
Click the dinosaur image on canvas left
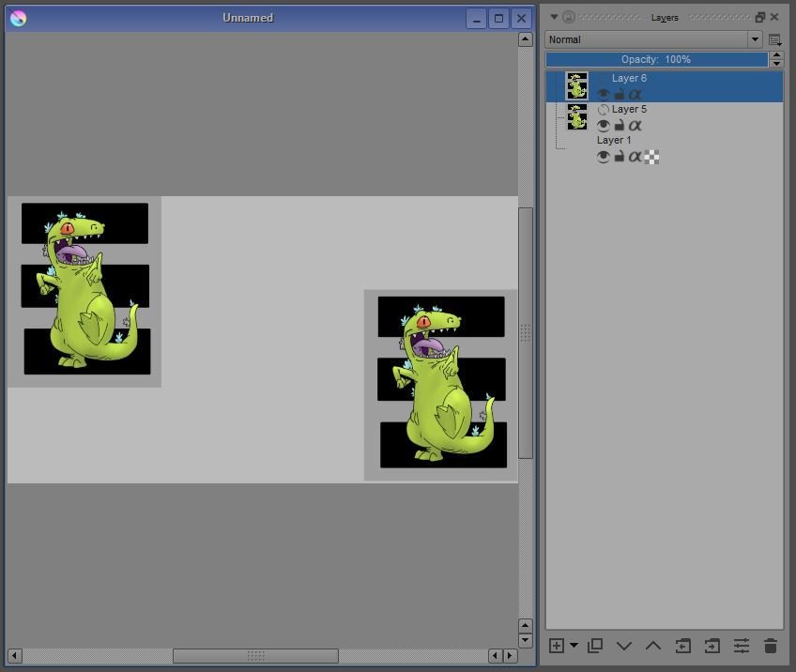84,292
